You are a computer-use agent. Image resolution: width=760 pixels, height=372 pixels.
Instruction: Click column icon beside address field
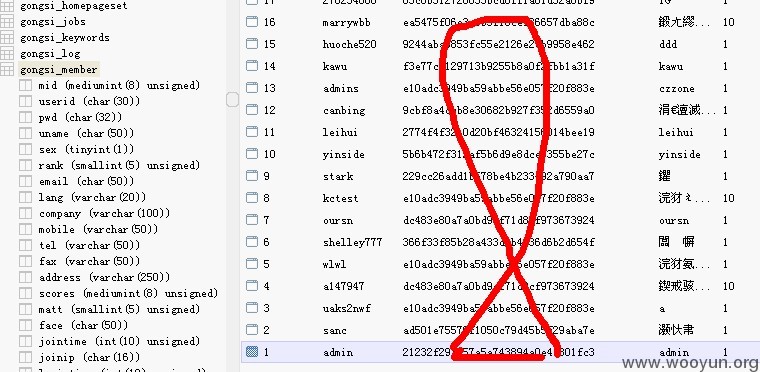[x=25, y=278]
